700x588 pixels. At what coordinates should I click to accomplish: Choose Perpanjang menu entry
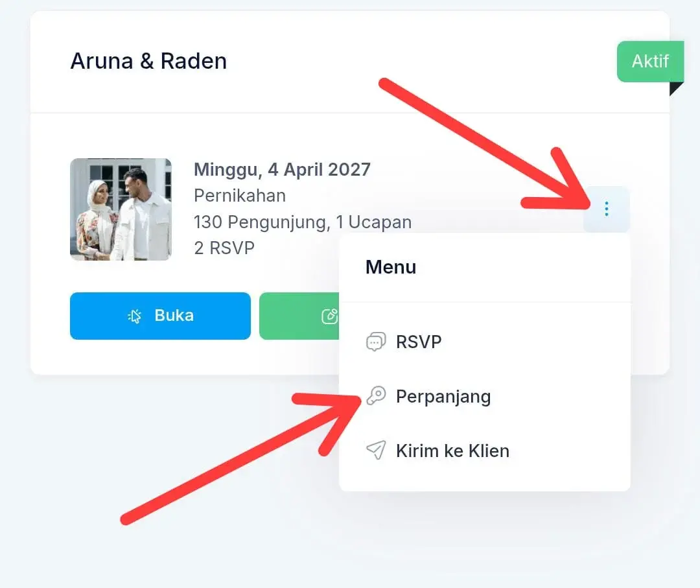click(x=484, y=397)
